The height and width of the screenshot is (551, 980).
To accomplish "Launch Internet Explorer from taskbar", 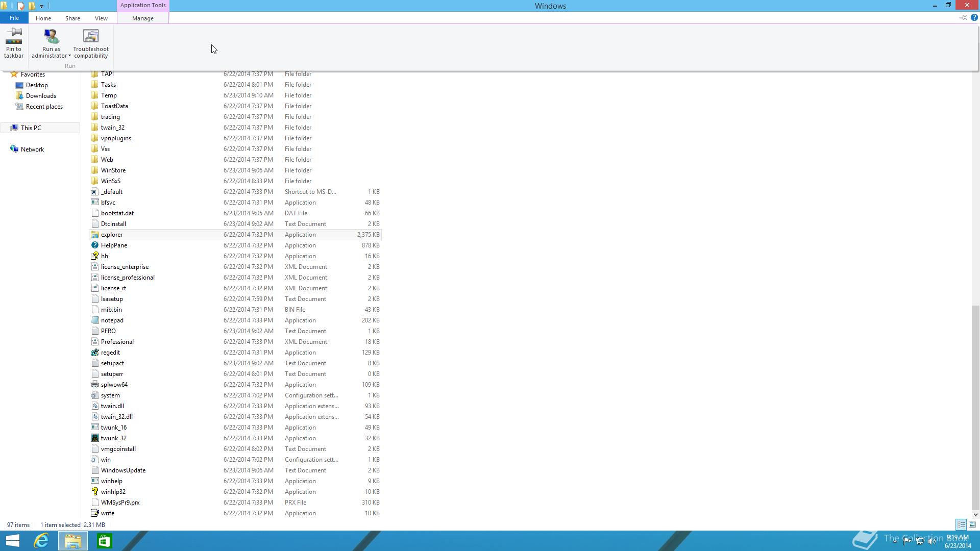I will click(41, 541).
